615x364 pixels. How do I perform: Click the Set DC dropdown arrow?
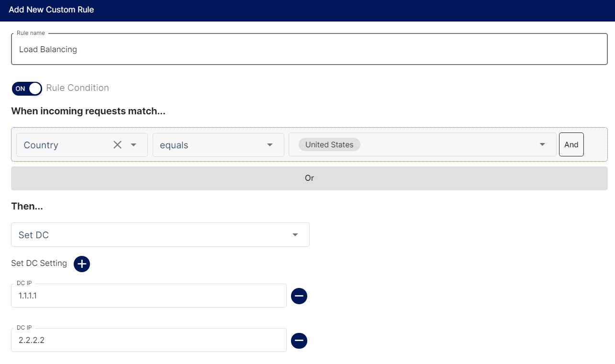(295, 235)
